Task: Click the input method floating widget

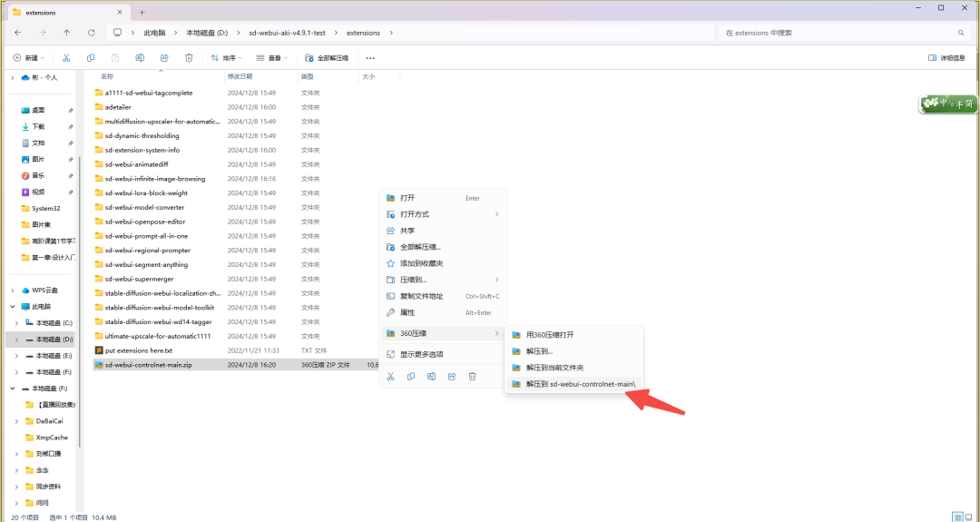Action: point(948,103)
